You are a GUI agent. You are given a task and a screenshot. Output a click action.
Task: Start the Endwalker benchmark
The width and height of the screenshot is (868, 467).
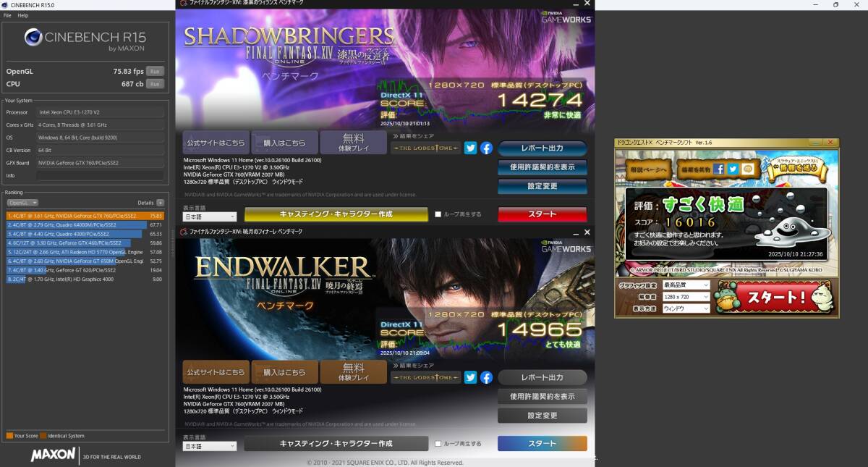542,443
